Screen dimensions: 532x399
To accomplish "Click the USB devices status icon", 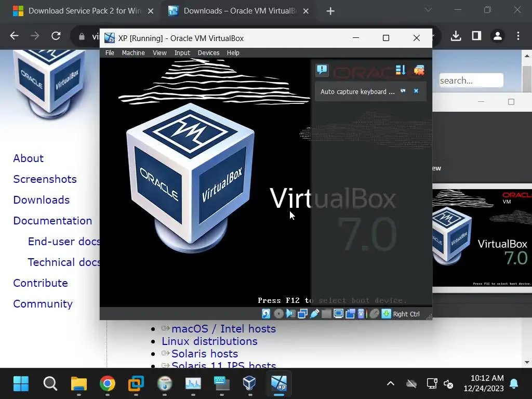I will 314,314.
